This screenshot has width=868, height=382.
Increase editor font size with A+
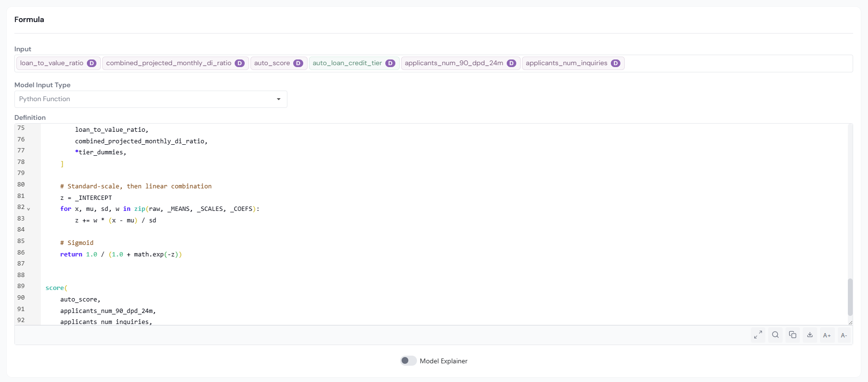pyautogui.click(x=827, y=335)
